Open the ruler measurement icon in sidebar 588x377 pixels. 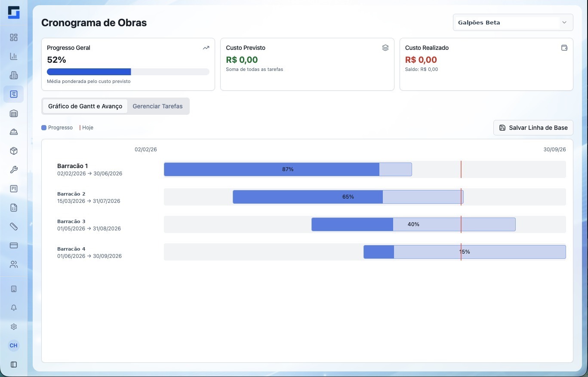click(14, 227)
